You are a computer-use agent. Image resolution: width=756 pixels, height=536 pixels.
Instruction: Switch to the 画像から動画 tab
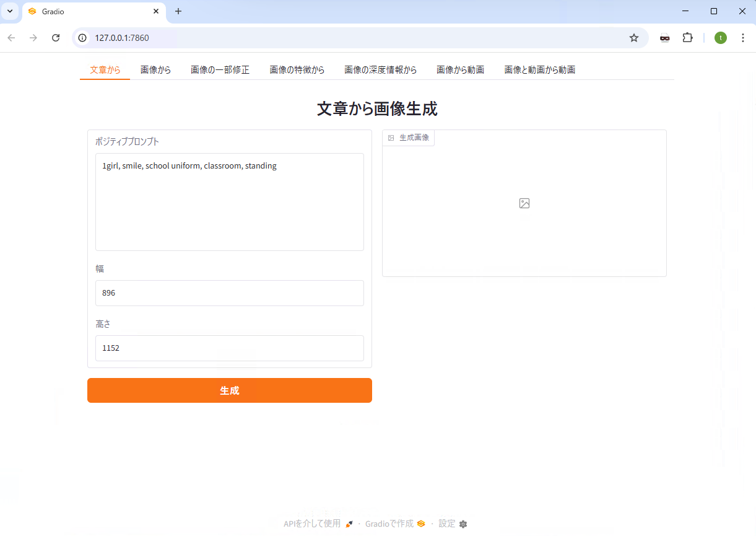460,70
